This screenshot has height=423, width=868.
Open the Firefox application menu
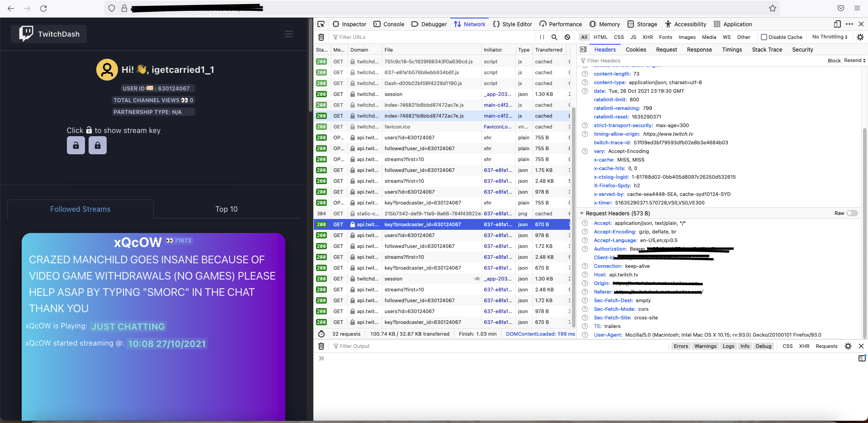857,8
